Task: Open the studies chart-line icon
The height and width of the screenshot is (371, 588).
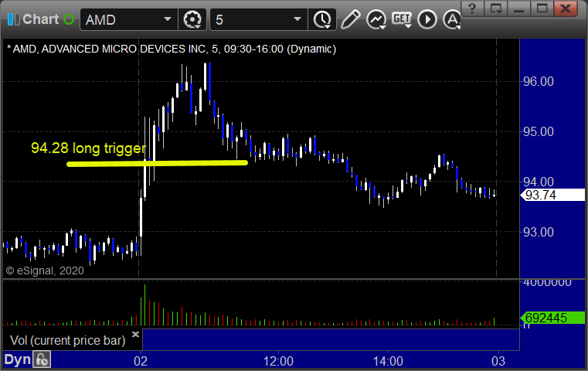Action: click(376, 19)
